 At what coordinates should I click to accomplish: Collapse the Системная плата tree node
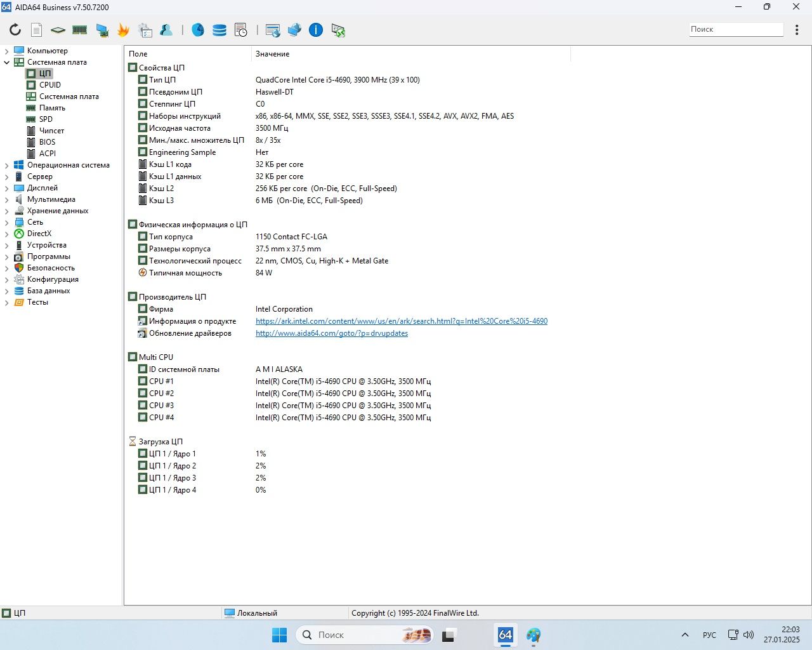pos(7,62)
